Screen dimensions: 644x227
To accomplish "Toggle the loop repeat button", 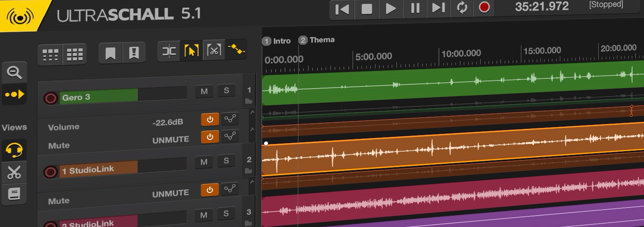I will pos(462,8).
